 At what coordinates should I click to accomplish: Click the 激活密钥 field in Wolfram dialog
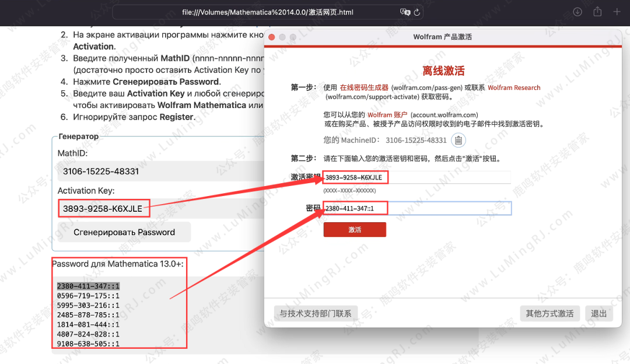click(416, 177)
